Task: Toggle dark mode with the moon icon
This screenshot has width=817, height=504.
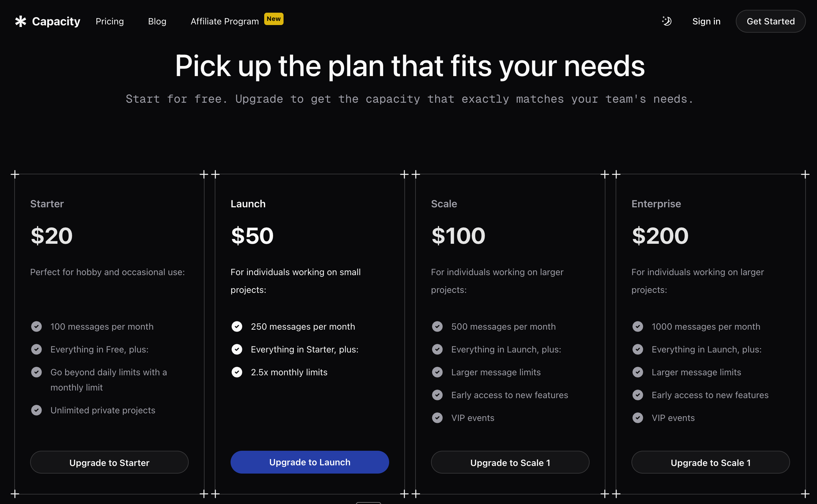Action: coord(667,21)
